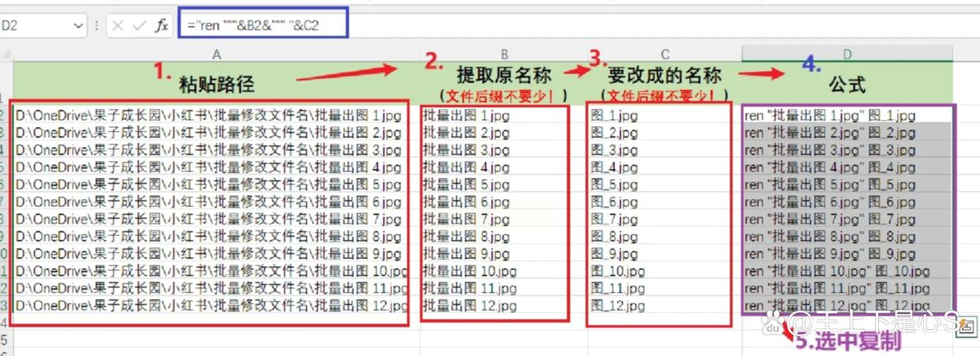The height and width of the screenshot is (356, 980).
Task: Select column C cell 图_12.jpg
Action: point(664,305)
